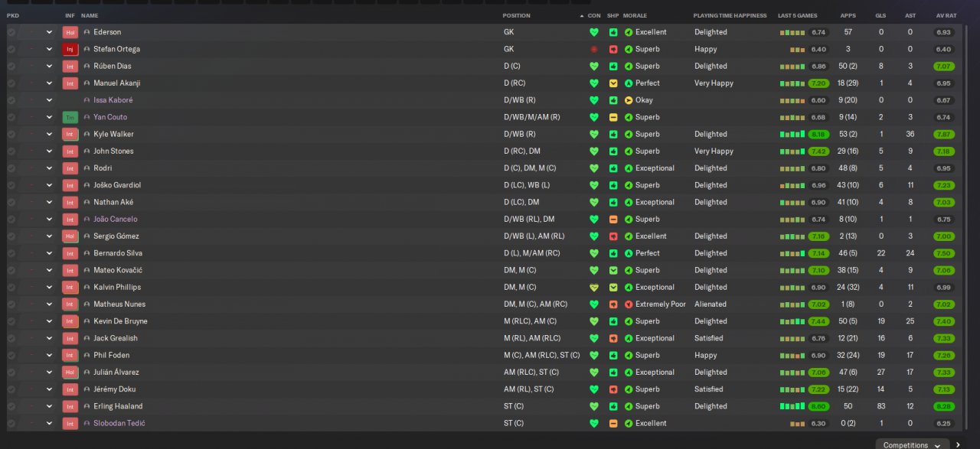Toggle picked checkmark for Slobodan Tedić
980x449 pixels.
click(x=11, y=424)
